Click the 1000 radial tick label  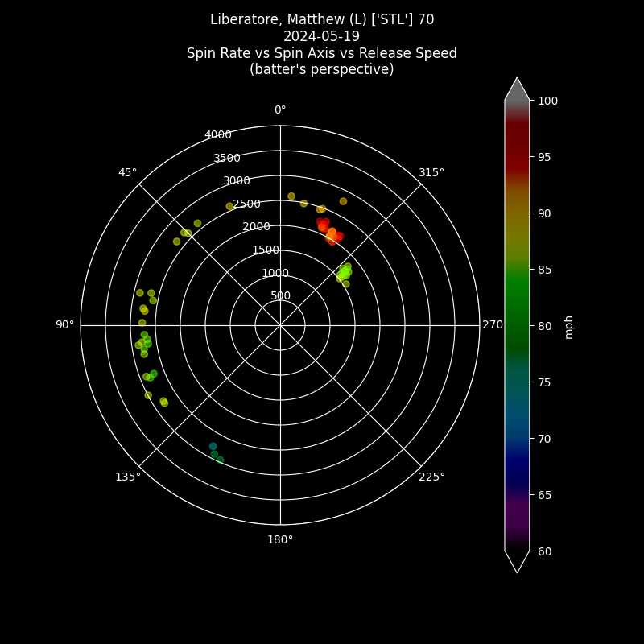(275, 273)
